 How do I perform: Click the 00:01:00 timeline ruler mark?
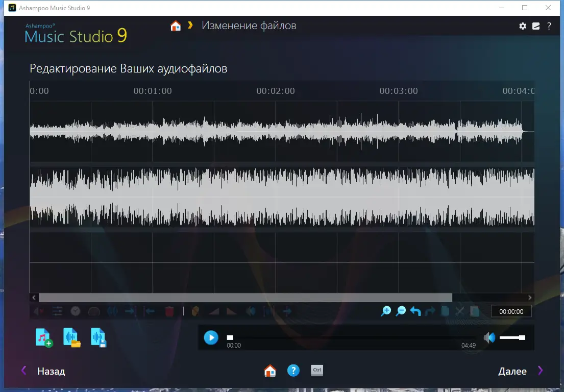tap(153, 91)
